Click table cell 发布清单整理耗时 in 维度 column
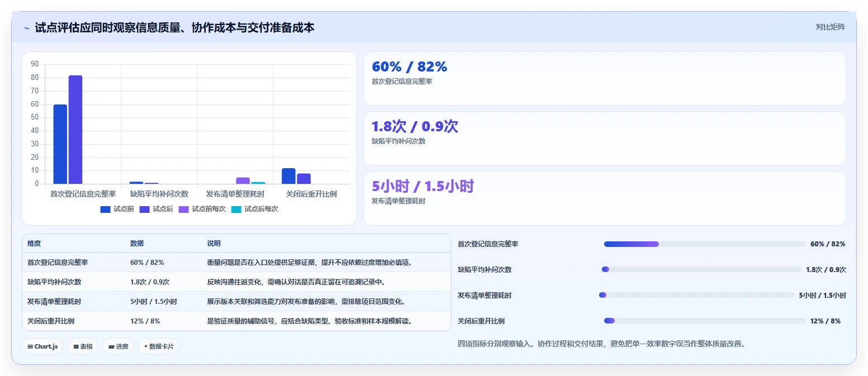 coord(54,302)
